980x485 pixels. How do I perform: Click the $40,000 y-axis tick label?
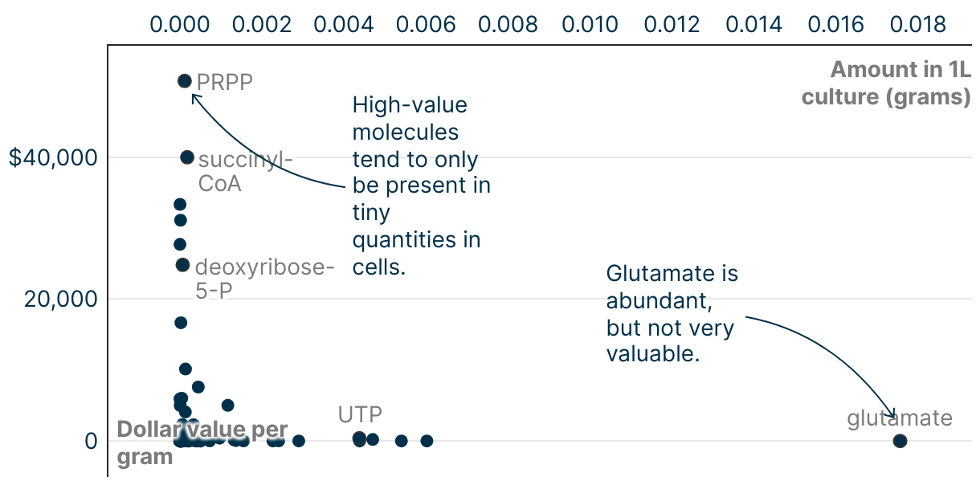point(53,157)
